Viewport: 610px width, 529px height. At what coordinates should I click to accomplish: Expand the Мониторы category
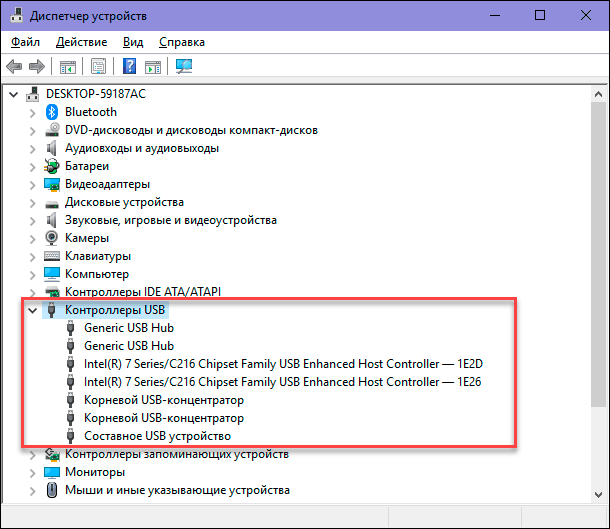click(x=32, y=473)
